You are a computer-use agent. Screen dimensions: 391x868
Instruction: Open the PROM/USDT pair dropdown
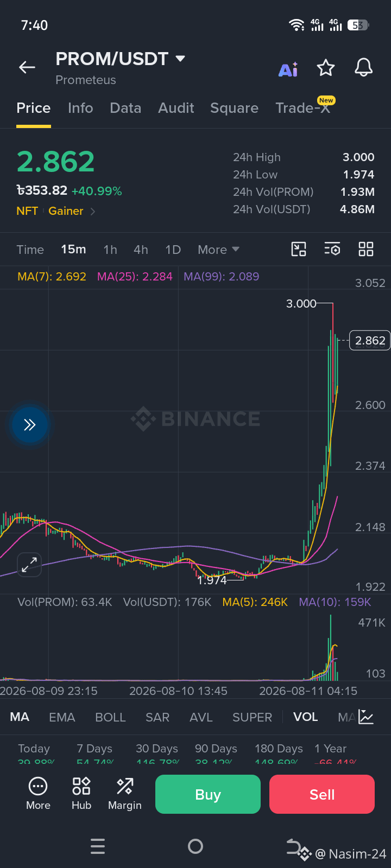pos(180,59)
